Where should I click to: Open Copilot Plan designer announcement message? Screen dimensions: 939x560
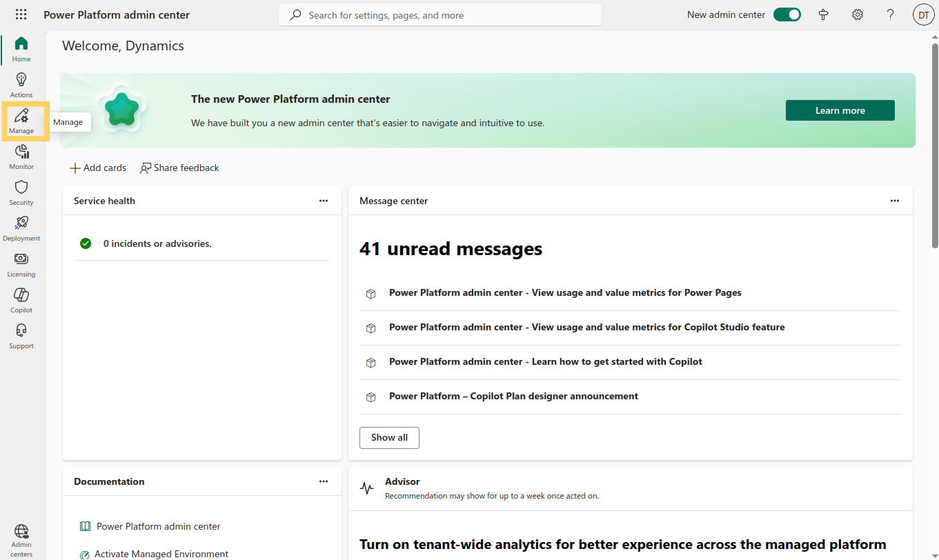513,396
